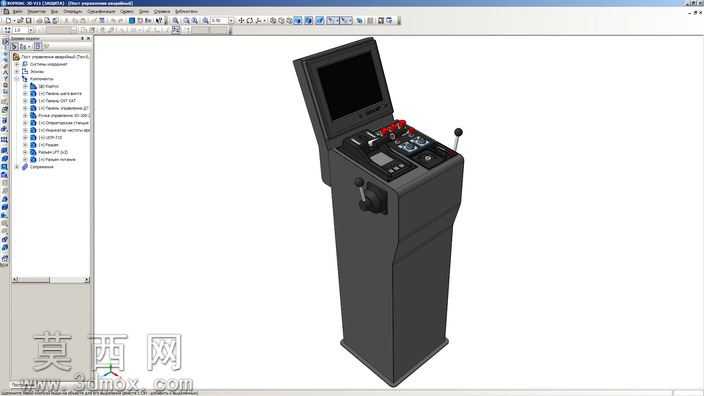The image size is (704, 396).
Task: Expand Панель шага винта component
Action: [x=25, y=93]
